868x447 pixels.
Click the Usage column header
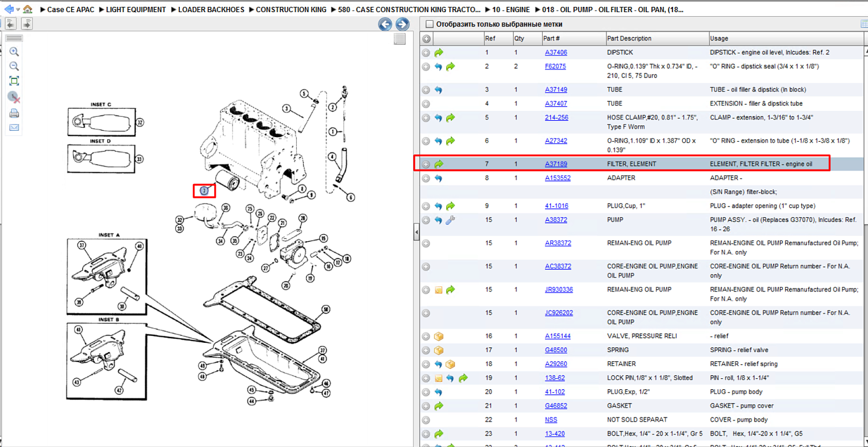coord(787,39)
